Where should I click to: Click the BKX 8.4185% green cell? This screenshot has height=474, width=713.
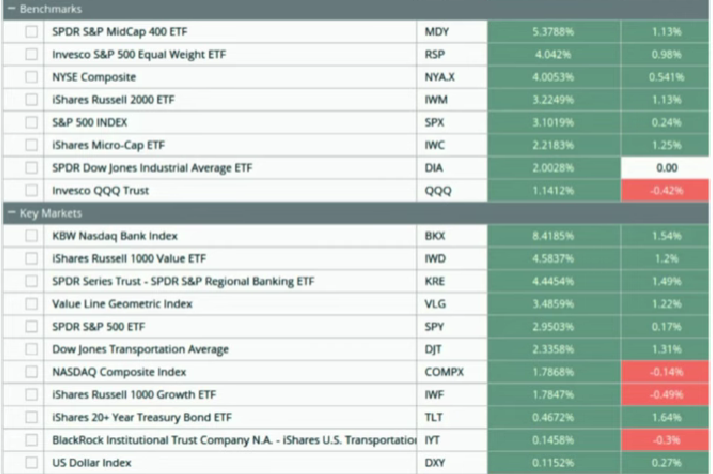551,237
